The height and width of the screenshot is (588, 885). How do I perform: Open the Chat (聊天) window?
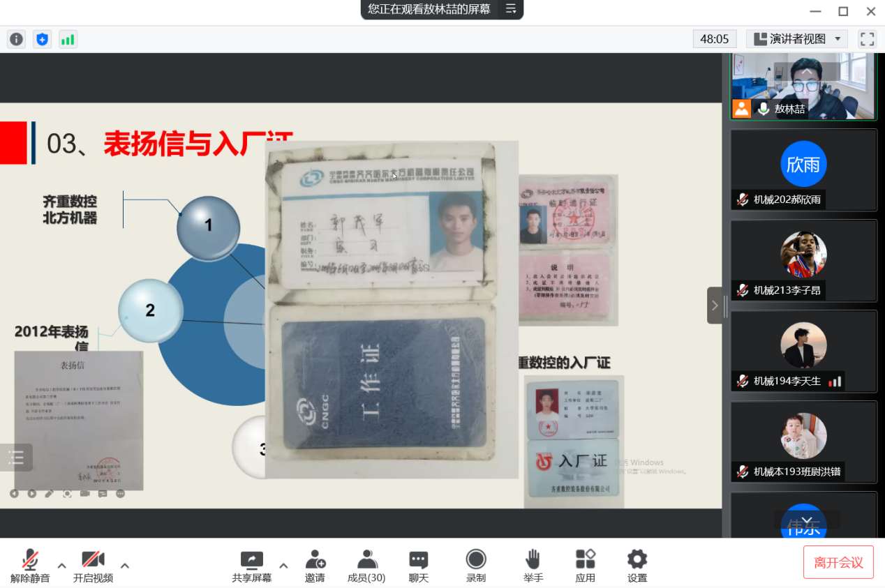click(419, 566)
